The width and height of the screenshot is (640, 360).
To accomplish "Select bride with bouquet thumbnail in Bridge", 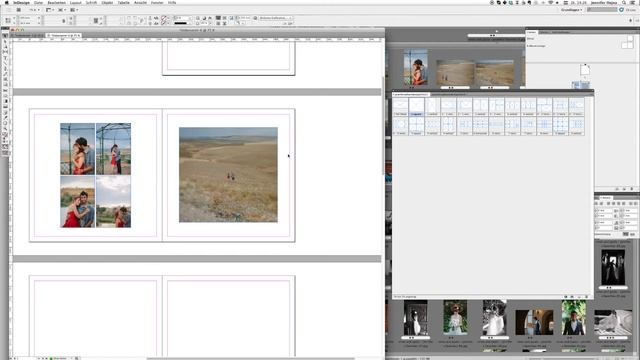I will coord(455,318).
